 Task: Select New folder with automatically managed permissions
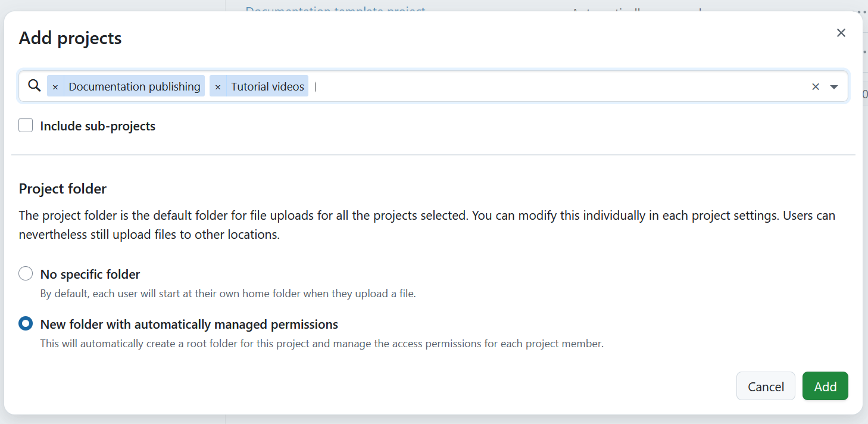(25, 323)
